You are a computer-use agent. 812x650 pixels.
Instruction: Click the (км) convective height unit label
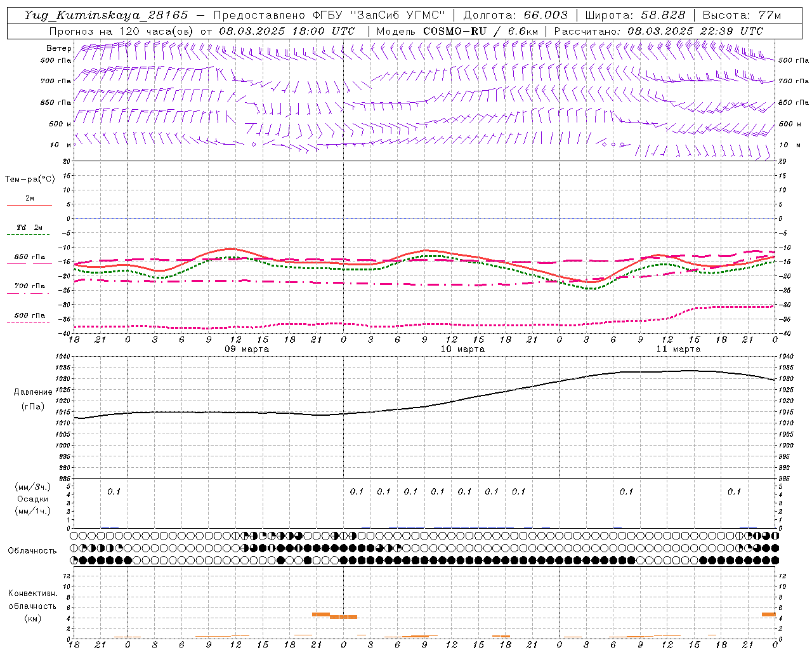point(33,618)
